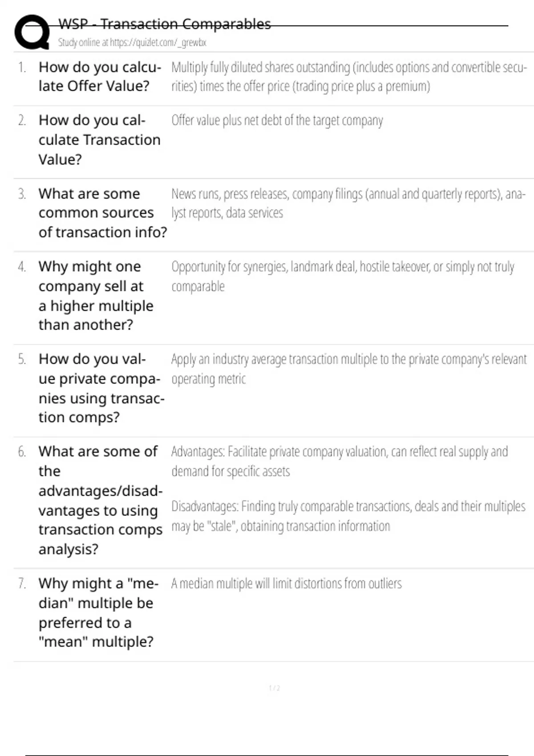Click the Disadvantages paragraph about stale multiples
The width and height of the screenshot is (534, 756).
click(x=348, y=516)
